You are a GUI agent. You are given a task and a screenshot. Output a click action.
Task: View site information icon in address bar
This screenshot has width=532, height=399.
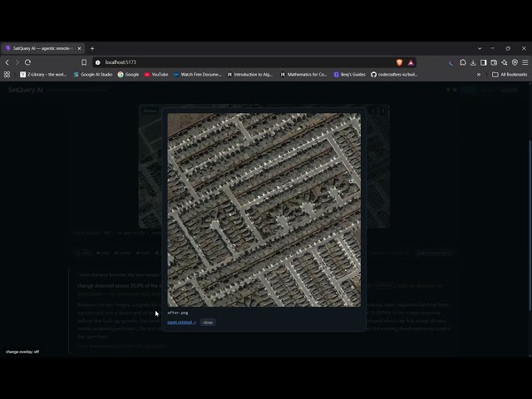98,62
